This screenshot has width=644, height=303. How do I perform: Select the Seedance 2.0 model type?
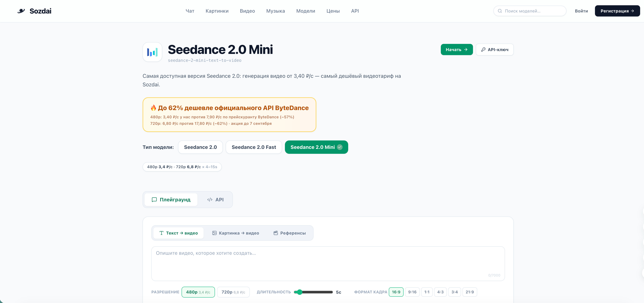[x=200, y=147]
